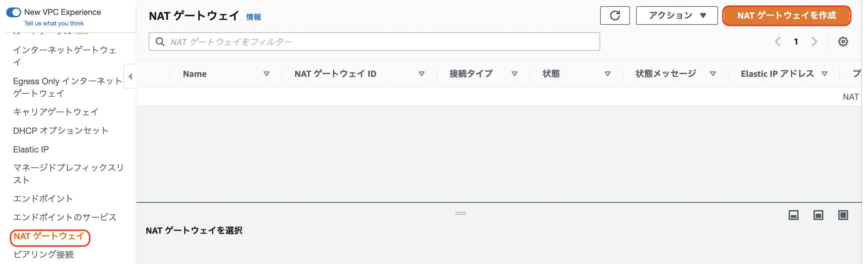Screen dimensions: 868x264
Task: Select the split panel side layout icon
Action: [x=843, y=215]
